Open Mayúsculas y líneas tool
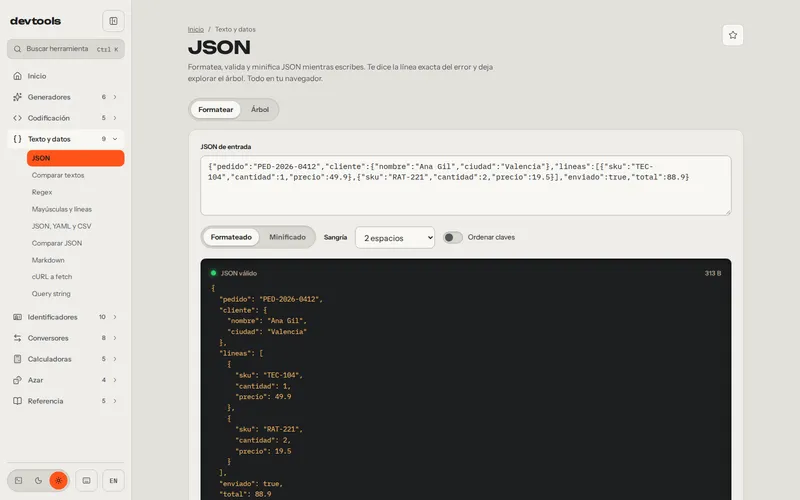800x500 pixels. (76, 209)
